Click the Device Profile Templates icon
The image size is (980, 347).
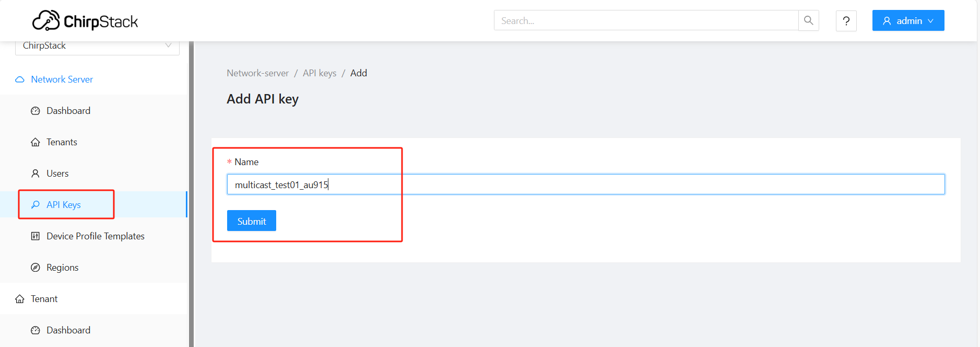(x=36, y=236)
